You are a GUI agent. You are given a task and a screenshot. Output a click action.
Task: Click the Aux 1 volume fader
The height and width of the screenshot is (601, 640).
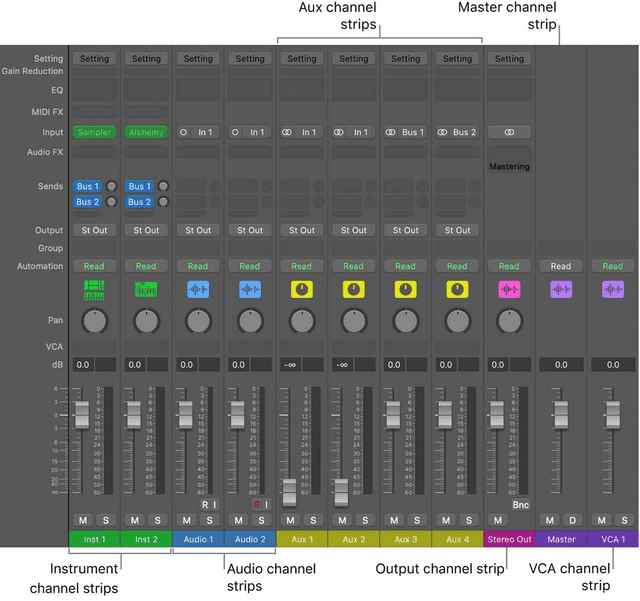[289, 492]
